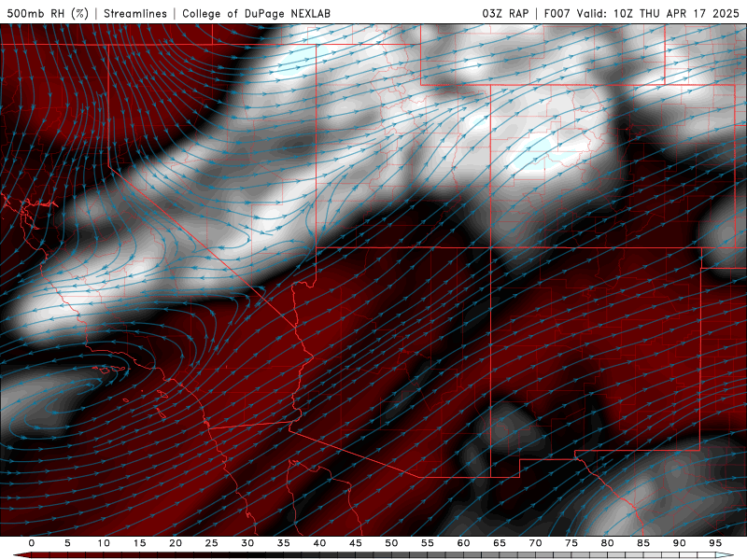Click the colorbar label "10"
Image resolution: width=747 pixels, height=560 pixels.
click(x=104, y=543)
